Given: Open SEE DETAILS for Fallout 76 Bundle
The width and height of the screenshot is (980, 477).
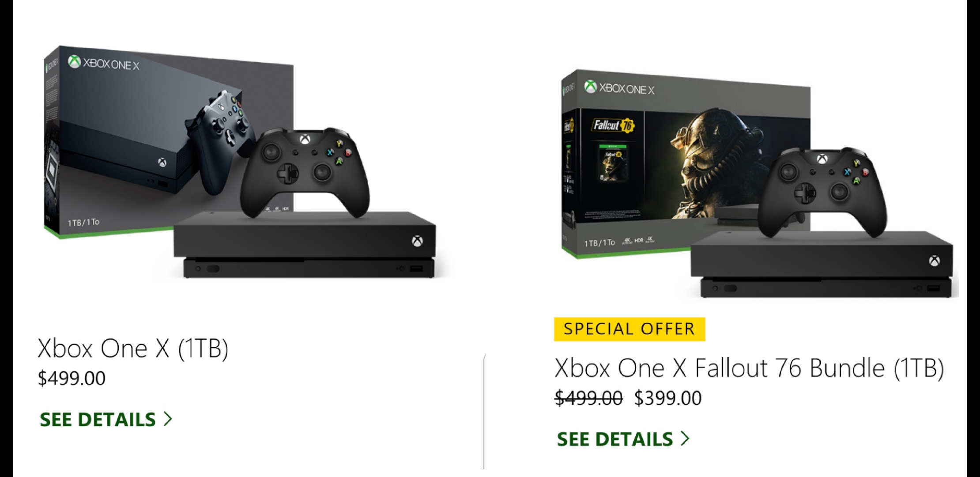Looking at the screenshot, I should point(623,439).
